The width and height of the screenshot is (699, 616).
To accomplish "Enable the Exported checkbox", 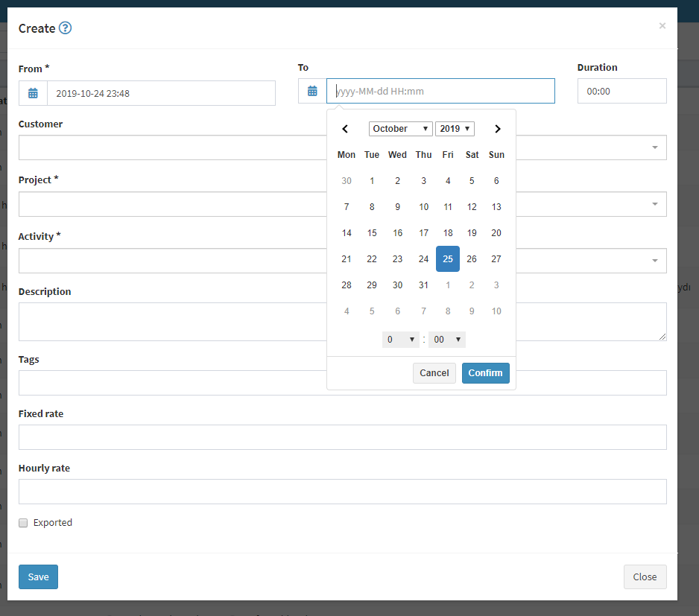I will [22, 522].
